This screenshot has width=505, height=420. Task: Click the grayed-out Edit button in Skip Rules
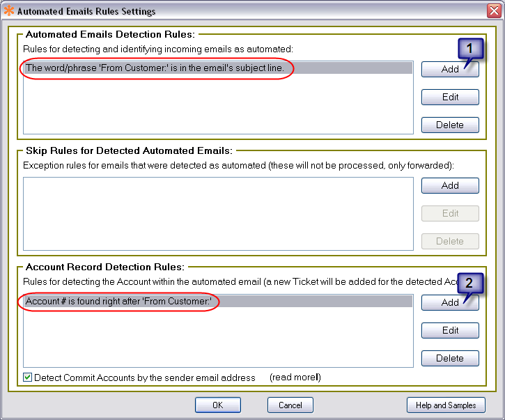pos(450,213)
